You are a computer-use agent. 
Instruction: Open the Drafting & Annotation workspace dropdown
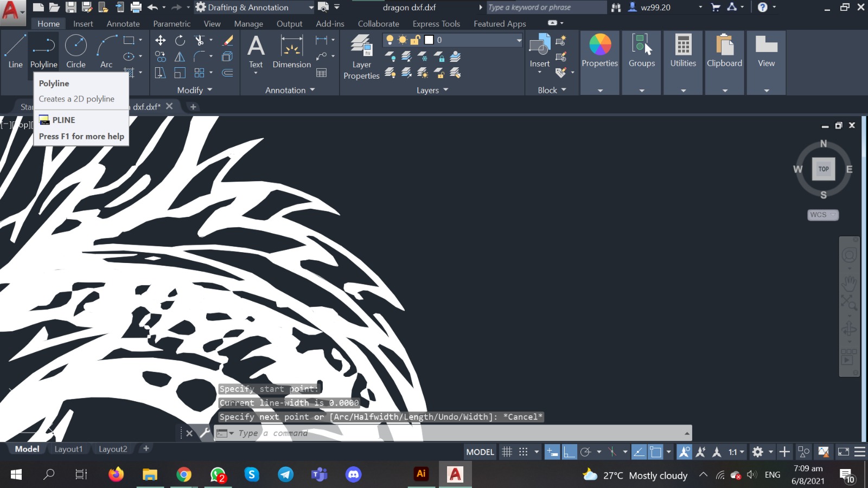pyautogui.click(x=311, y=7)
